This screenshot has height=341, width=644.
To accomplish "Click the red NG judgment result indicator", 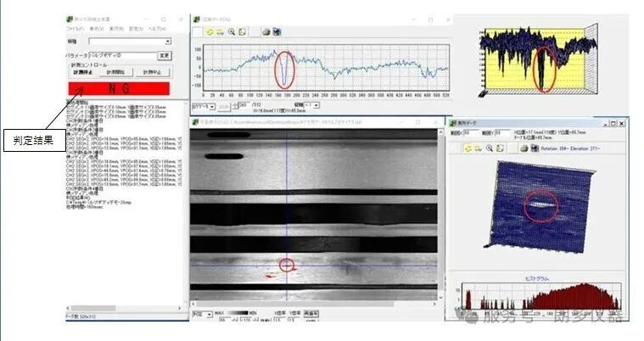I will point(119,88).
